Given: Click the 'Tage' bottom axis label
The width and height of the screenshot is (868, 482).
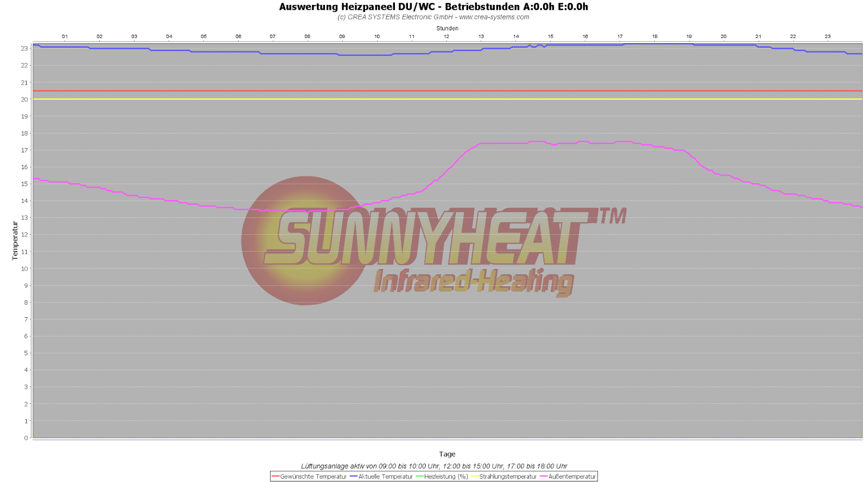Looking at the screenshot, I should click(447, 454).
